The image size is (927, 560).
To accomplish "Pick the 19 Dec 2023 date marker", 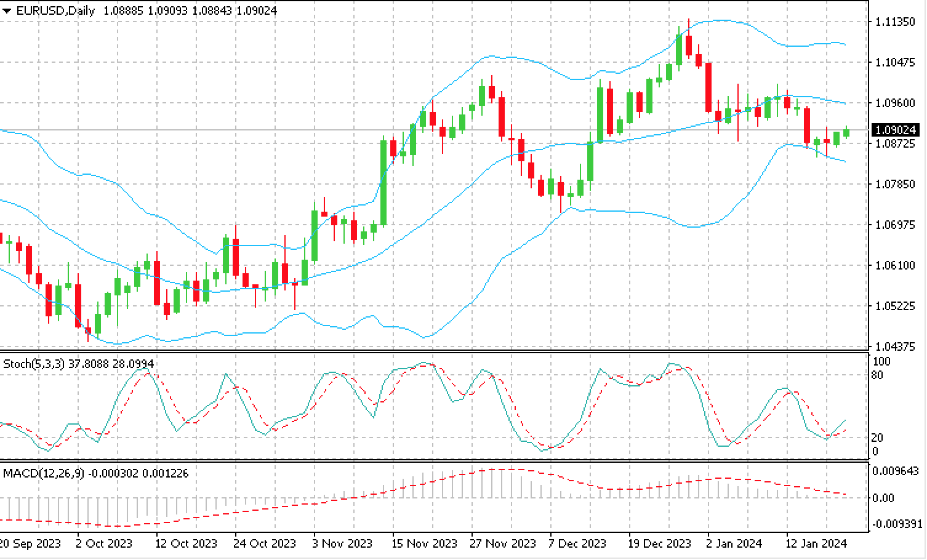I will point(660,543).
